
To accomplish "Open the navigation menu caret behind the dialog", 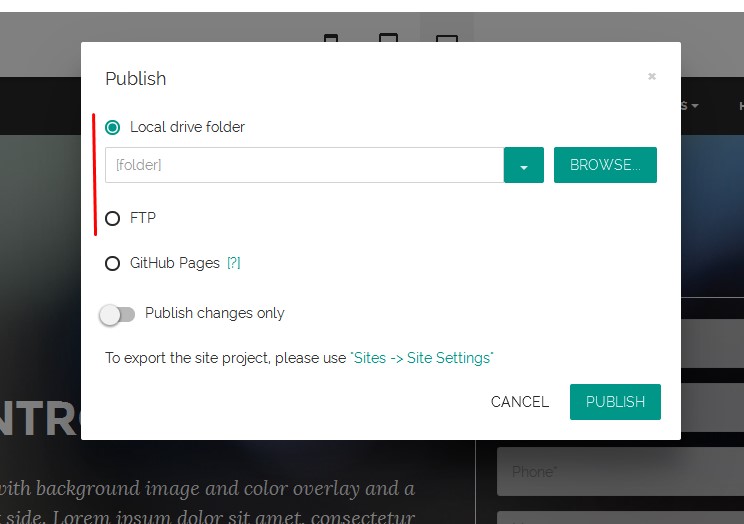I will 693,105.
